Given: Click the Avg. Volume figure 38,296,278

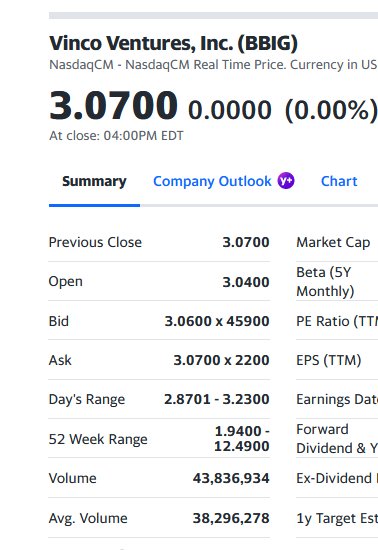Looking at the screenshot, I should [231, 518].
